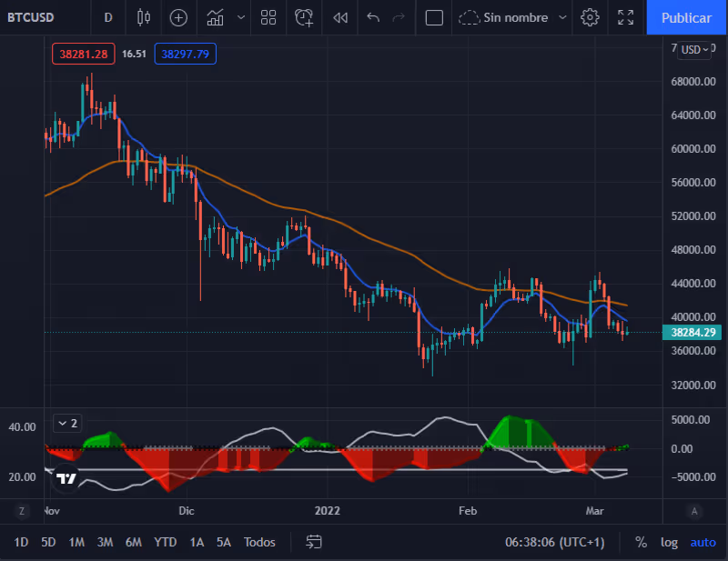The height and width of the screenshot is (561, 728).
Task: Start bar replay with the rewind icon
Action: (x=340, y=17)
